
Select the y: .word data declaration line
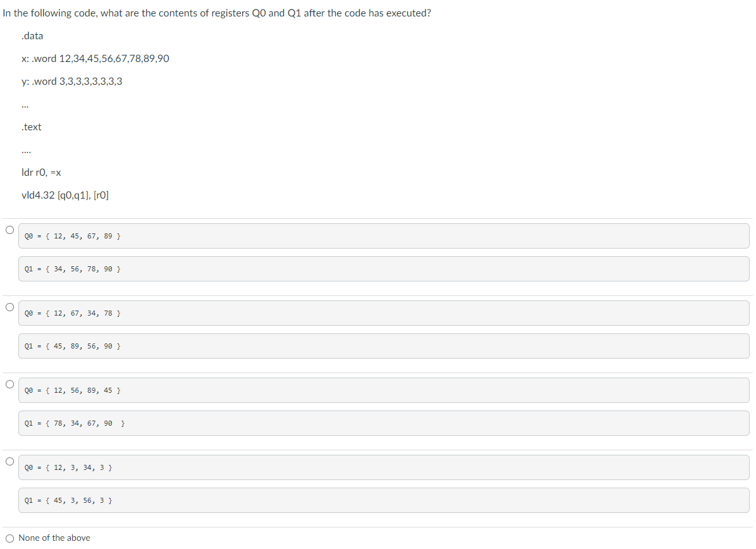[73, 81]
